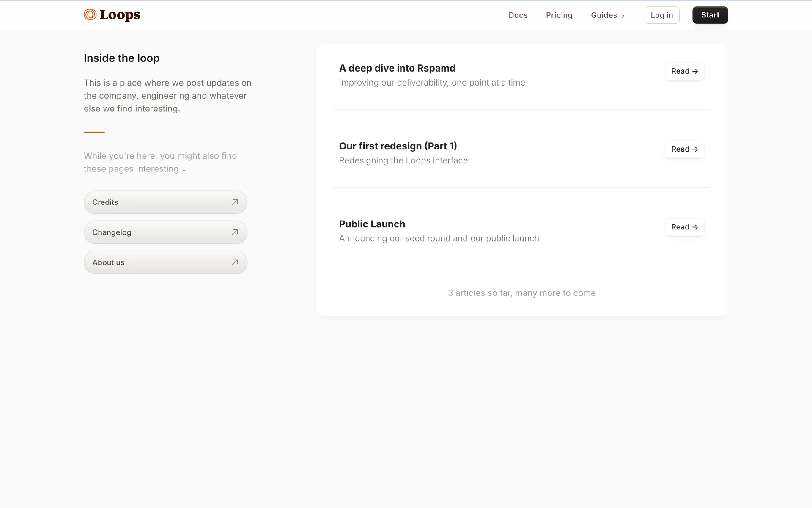The height and width of the screenshot is (508, 812).
Task: Read the Public Launch article
Action: click(x=684, y=227)
